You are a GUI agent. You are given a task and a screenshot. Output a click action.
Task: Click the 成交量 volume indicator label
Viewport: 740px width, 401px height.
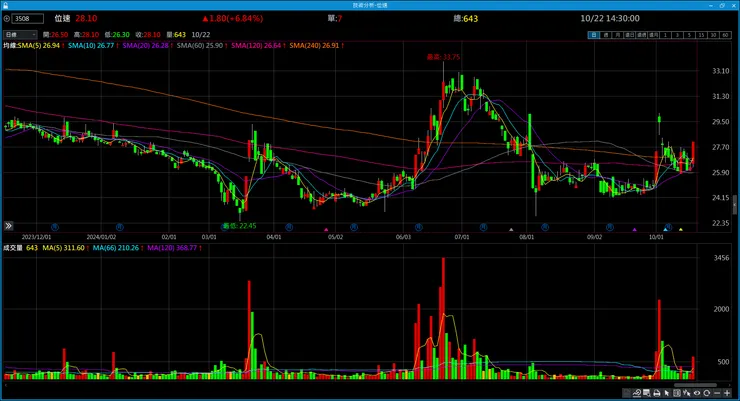pos(13,248)
